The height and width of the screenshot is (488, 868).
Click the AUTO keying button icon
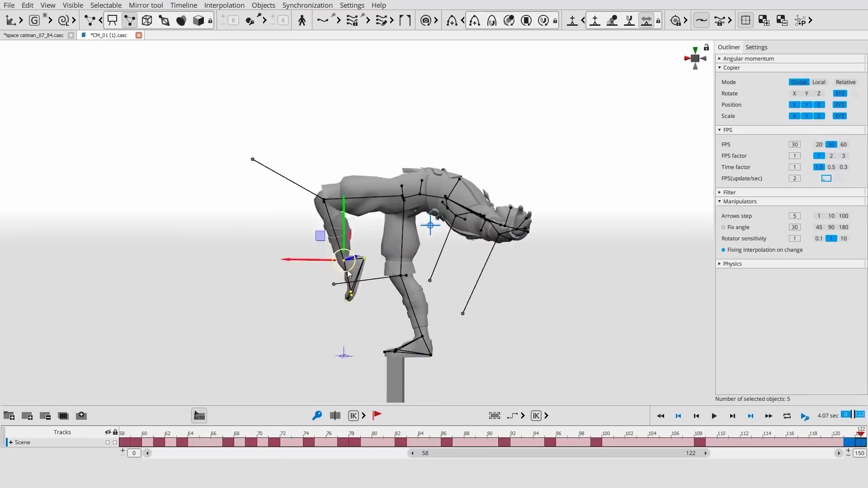tap(199, 416)
